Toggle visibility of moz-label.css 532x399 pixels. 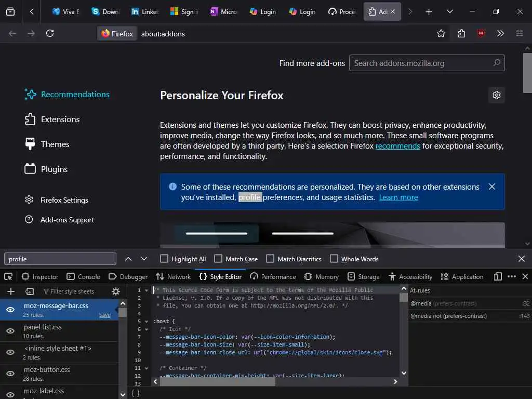[x=10, y=395]
